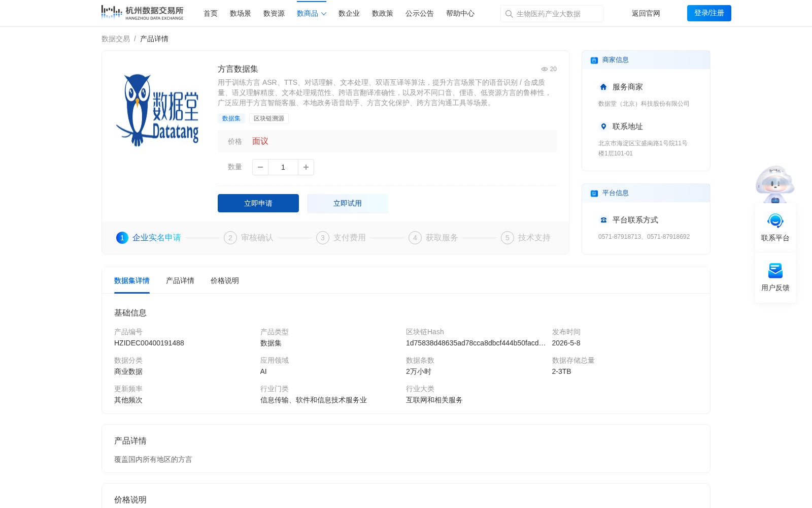This screenshot has width=812, height=508.
Task: Click 信息传输、软件和信息技术服务业 value
Action: (314, 400)
